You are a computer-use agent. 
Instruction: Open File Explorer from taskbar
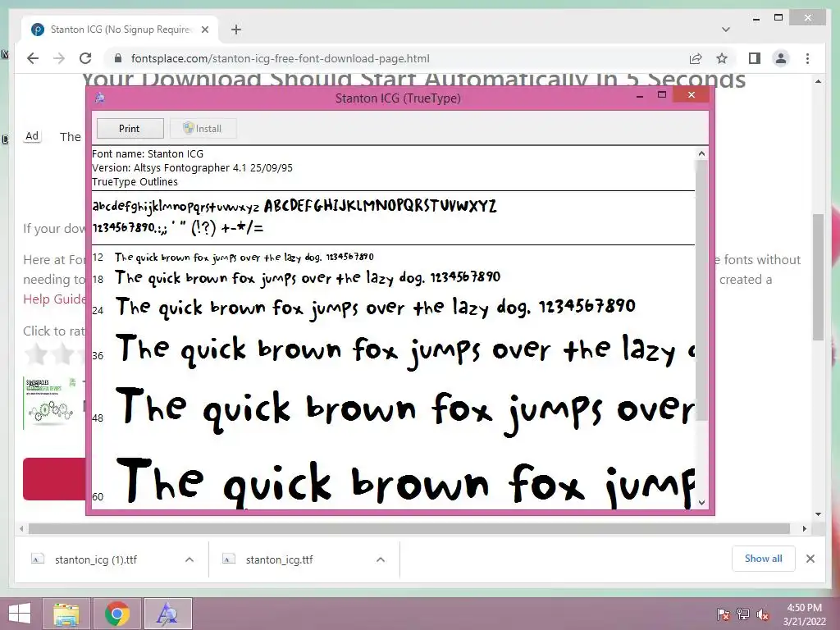click(66, 614)
